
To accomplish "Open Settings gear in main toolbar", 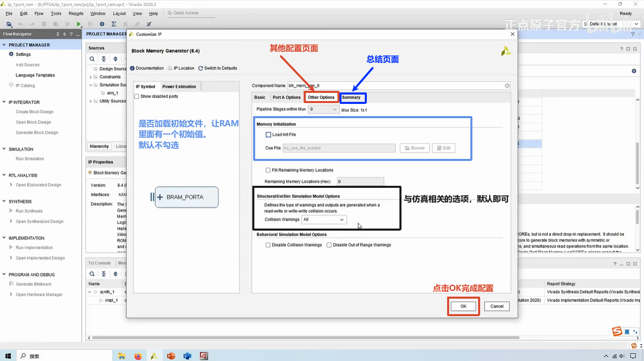I will [102, 24].
